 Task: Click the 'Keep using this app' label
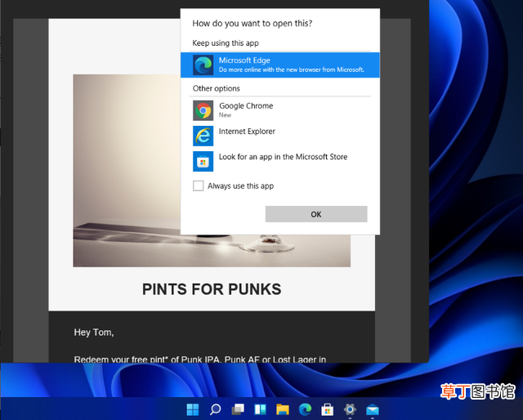pos(226,43)
